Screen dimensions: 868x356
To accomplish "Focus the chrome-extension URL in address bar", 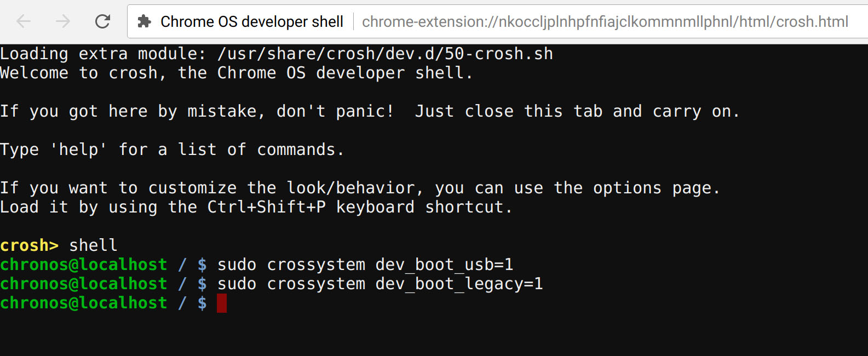I will tap(605, 21).
